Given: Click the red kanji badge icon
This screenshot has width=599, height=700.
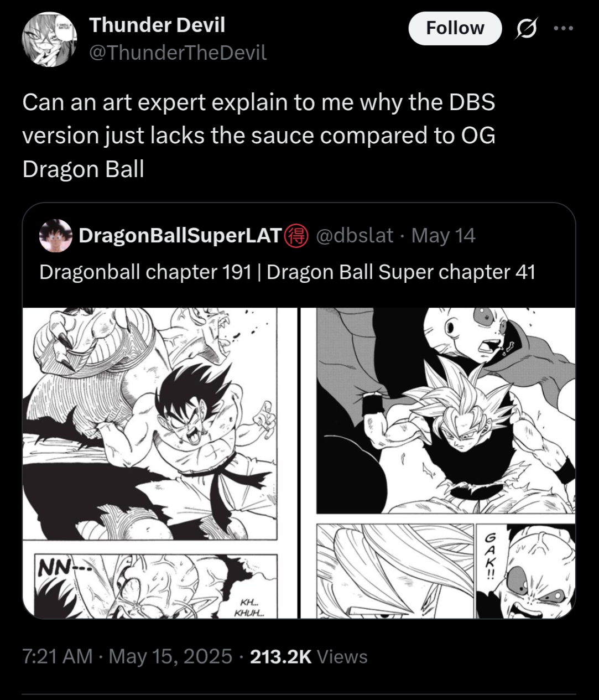Looking at the screenshot, I should pos(296,236).
